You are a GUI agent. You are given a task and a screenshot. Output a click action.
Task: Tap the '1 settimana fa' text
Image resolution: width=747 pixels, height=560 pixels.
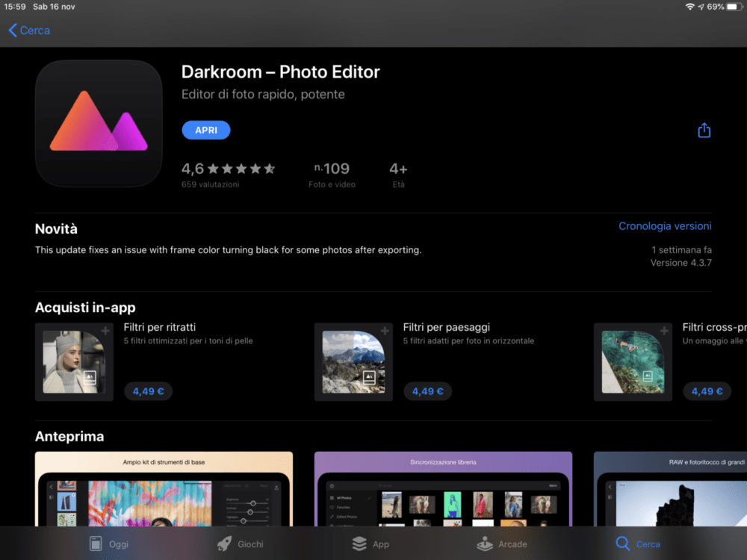(x=681, y=250)
